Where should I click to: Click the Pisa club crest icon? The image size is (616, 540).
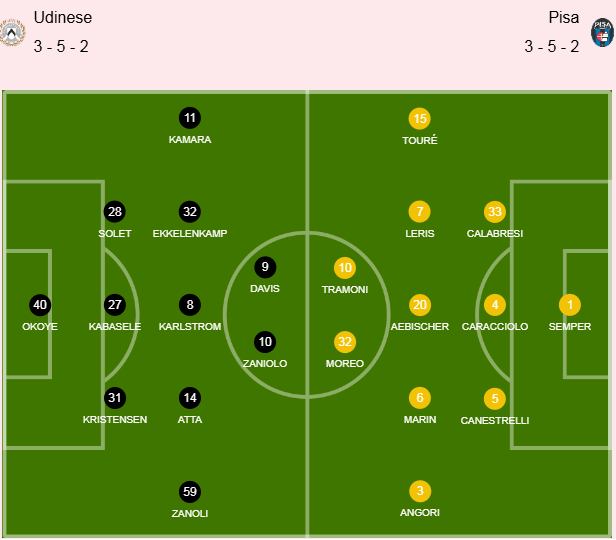(x=602, y=32)
